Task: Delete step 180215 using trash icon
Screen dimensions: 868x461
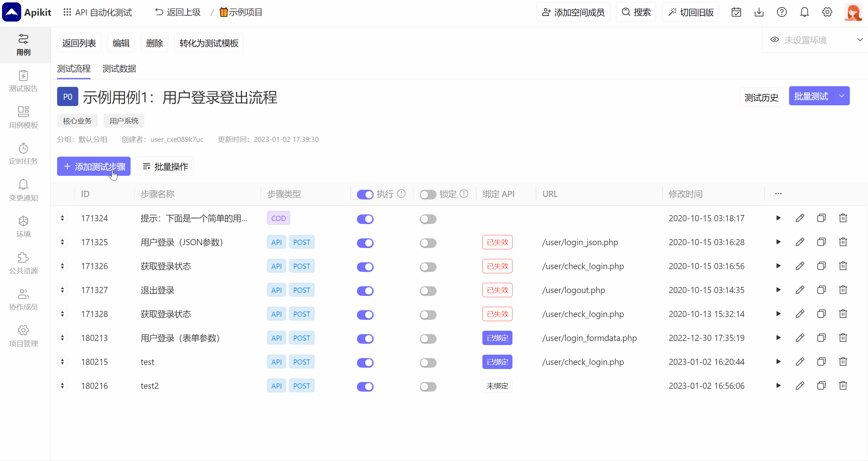Action: tap(843, 362)
